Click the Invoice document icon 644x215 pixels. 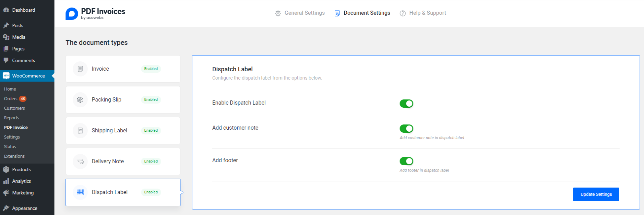click(x=80, y=69)
